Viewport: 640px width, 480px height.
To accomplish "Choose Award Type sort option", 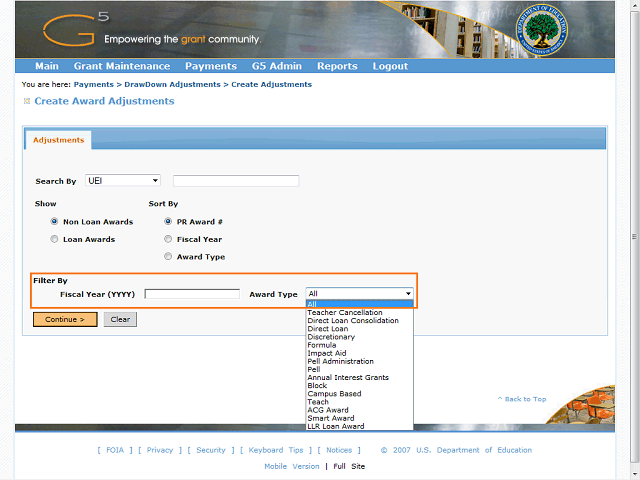I will [x=168, y=257].
